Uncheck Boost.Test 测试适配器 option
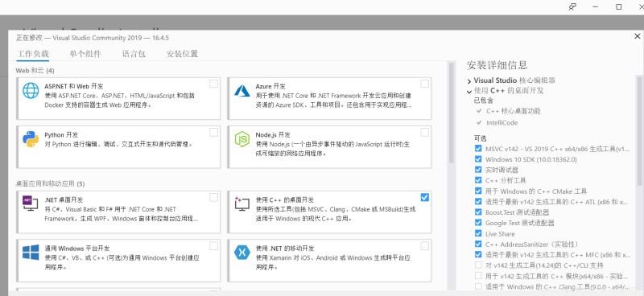Viewport: 644px width, 296px height. tap(478, 212)
